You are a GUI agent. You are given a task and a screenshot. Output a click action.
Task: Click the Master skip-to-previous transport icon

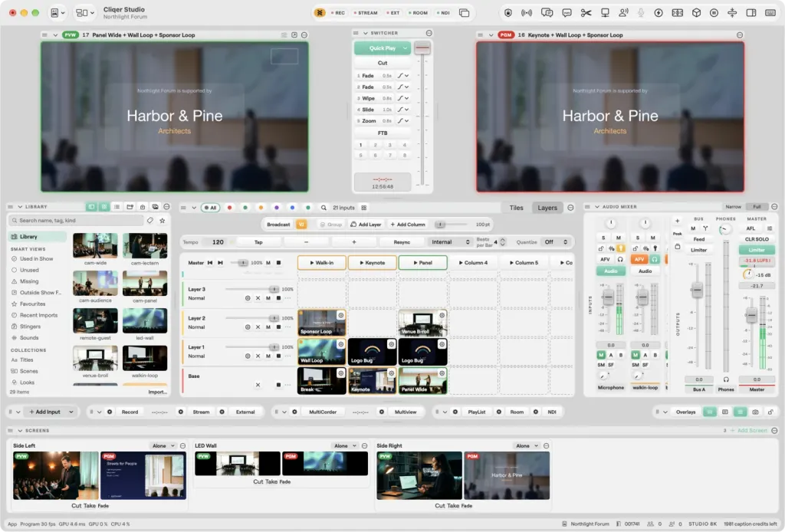coord(210,263)
